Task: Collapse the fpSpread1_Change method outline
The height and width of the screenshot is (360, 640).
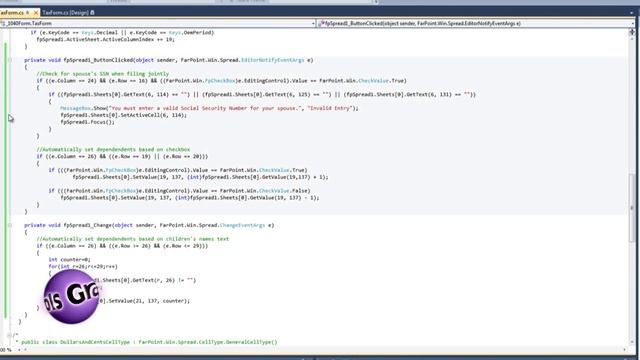Action: click(x=10, y=225)
